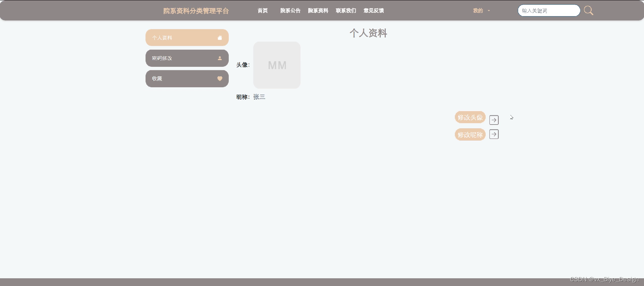The height and width of the screenshot is (286, 644).
Task: Click the search magnifier icon
Action: point(588,11)
